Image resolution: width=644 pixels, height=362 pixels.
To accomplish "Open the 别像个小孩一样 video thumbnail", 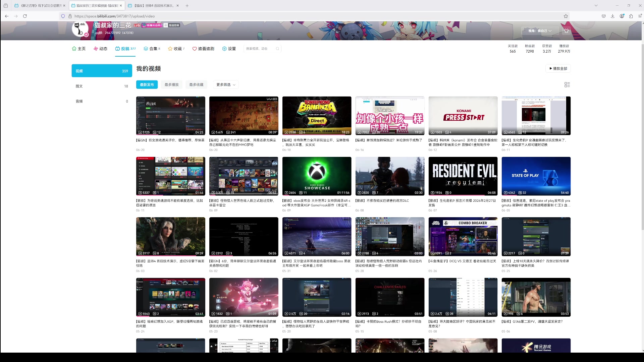I will [x=390, y=116].
